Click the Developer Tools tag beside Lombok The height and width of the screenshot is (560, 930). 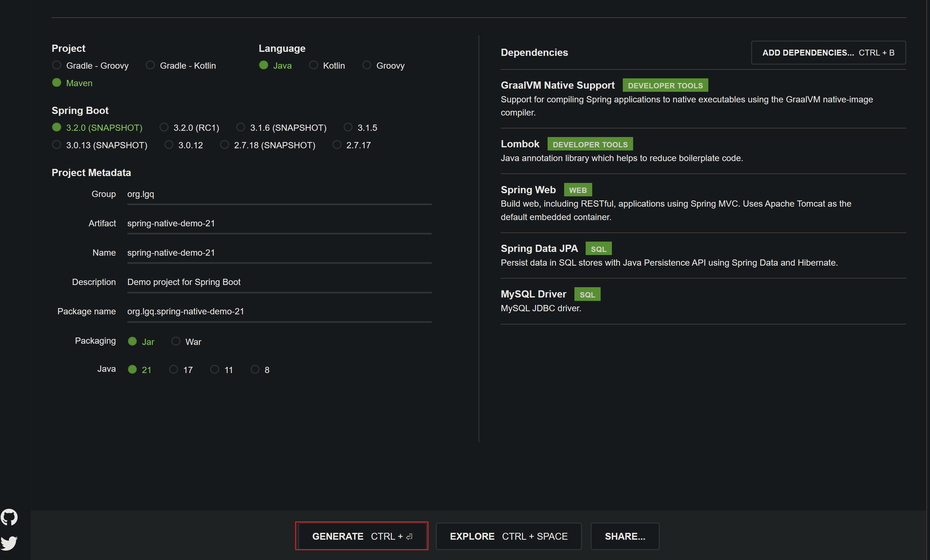coord(590,144)
